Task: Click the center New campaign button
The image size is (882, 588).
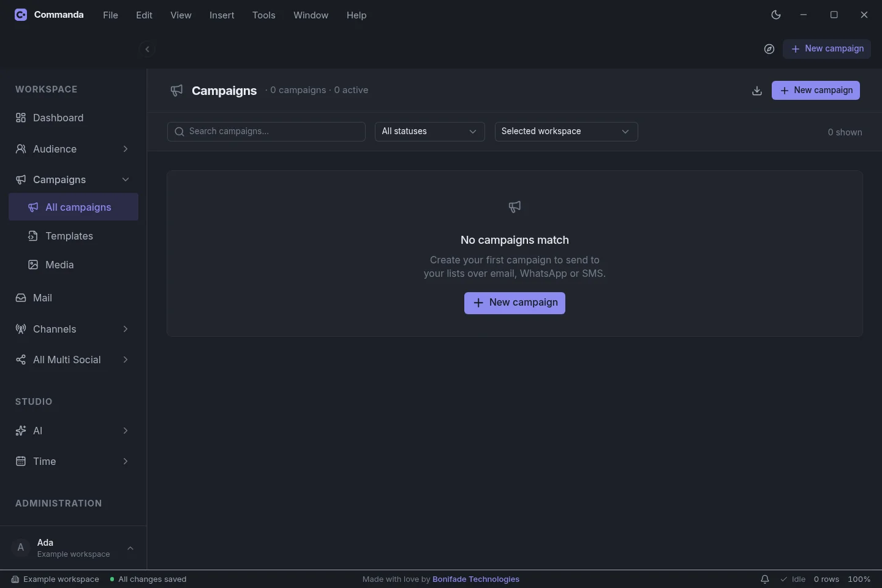Action: click(x=514, y=303)
